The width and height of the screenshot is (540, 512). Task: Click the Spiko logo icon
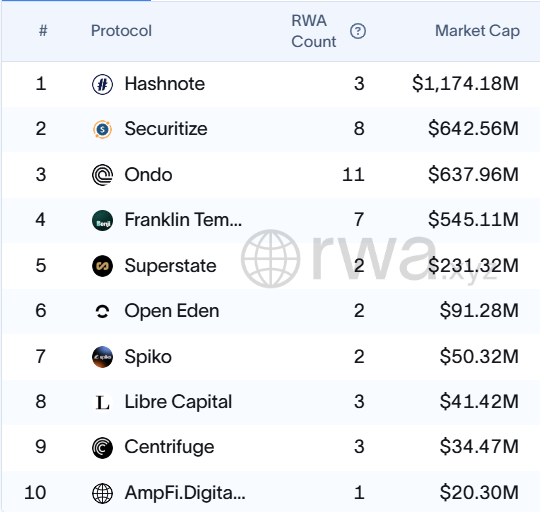102,357
